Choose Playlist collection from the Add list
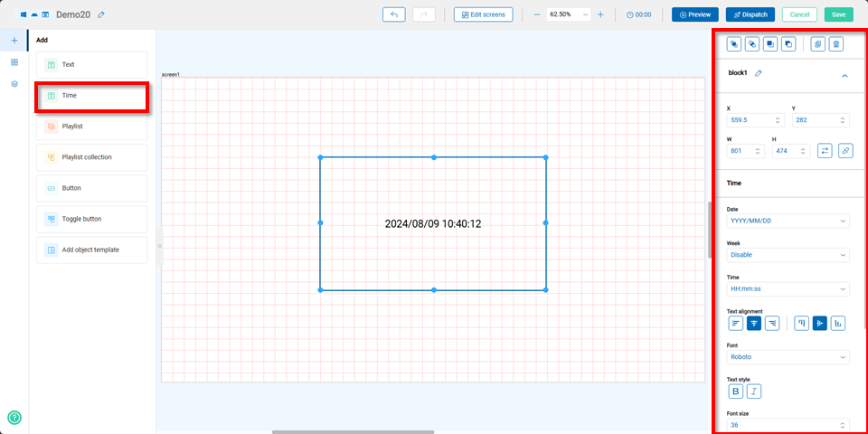Image resolution: width=868 pixels, height=434 pixels. click(91, 157)
